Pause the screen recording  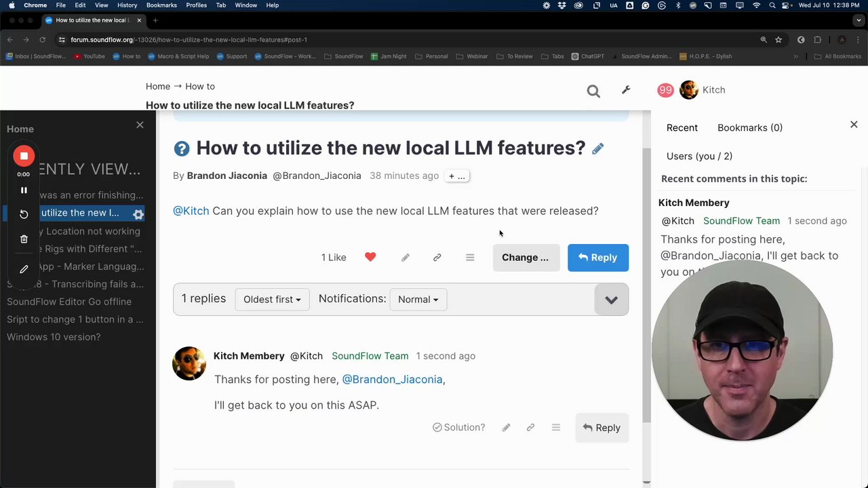(x=24, y=190)
